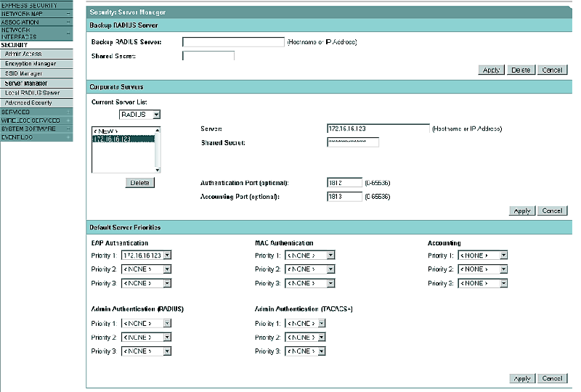
Task: Click the backup Shared Secret field
Action: point(208,56)
